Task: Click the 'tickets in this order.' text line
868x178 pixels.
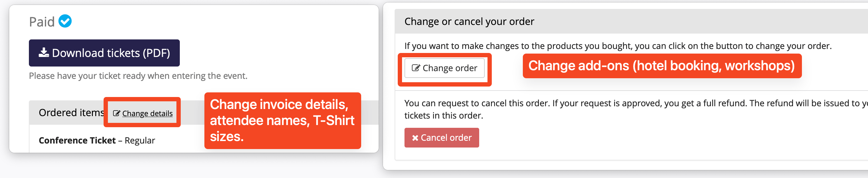Action: [x=444, y=116]
